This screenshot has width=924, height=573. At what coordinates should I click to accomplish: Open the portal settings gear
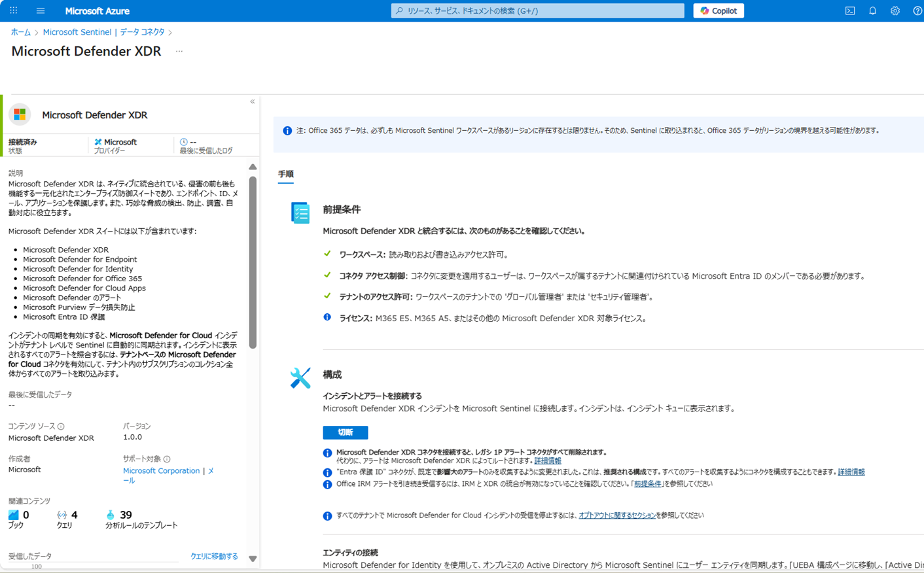coord(895,10)
